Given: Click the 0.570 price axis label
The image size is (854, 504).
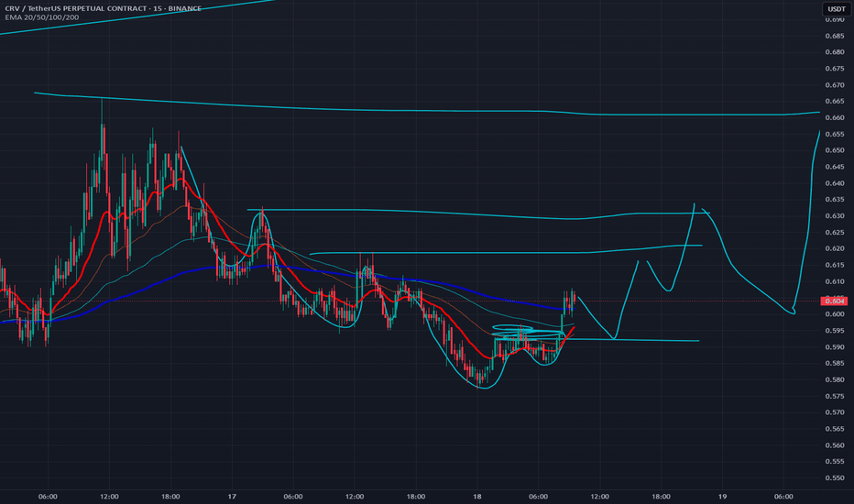Looking at the screenshot, I should click(x=835, y=412).
